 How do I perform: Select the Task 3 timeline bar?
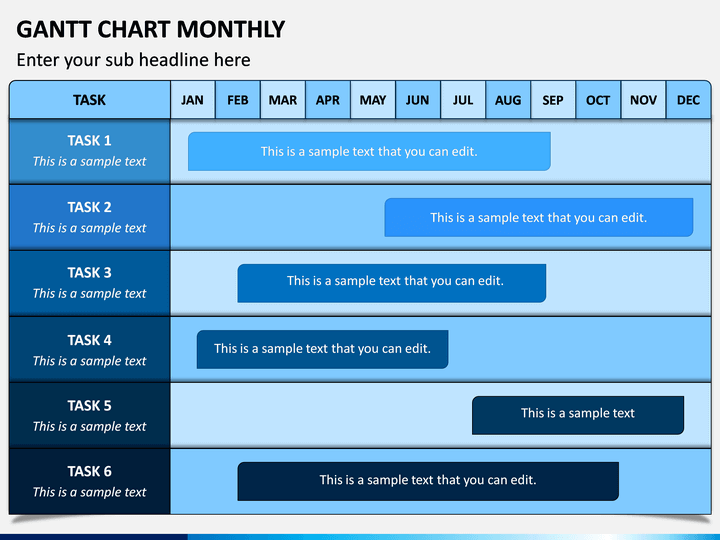click(392, 283)
